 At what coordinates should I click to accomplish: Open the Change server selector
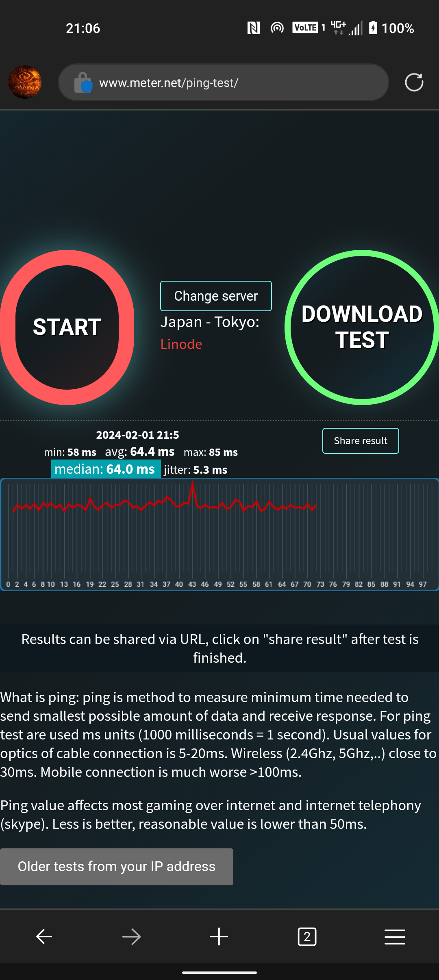(216, 296)
